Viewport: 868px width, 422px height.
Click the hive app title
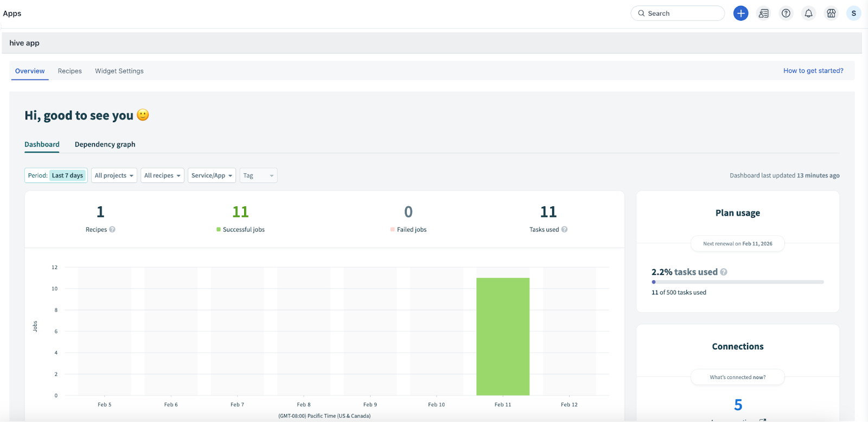pos(24,43)
